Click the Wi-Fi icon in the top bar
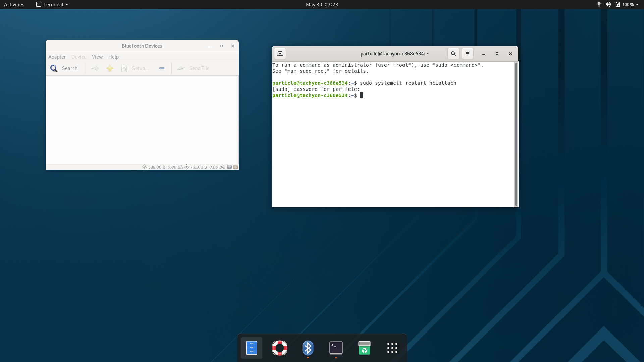Viewport: 644px width, 362px height. coord(599,4)
